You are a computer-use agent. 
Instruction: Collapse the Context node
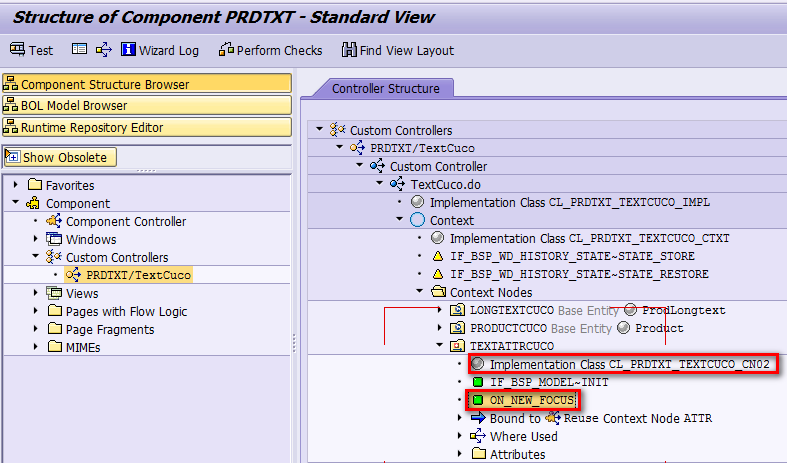[x=400, y=219]
